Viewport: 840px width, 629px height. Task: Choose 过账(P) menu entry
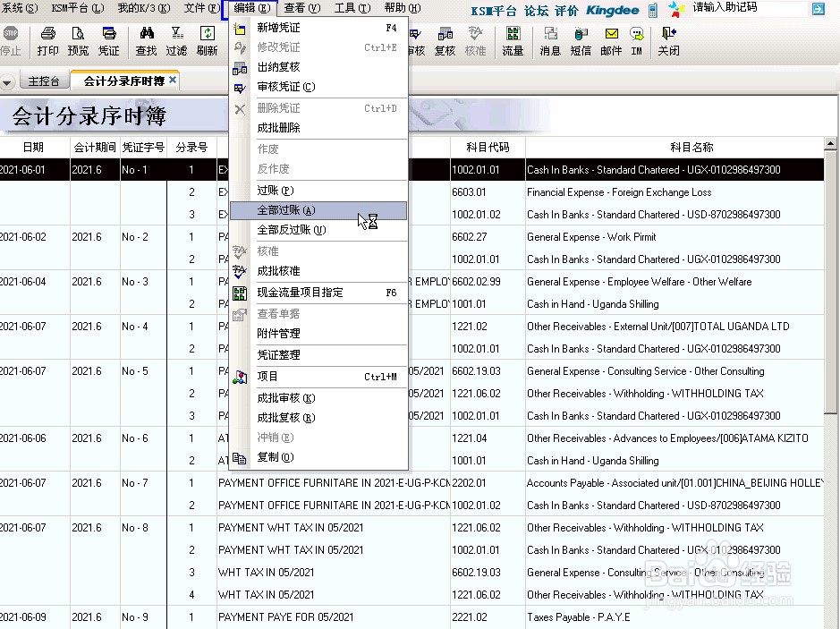pos(318,191)
